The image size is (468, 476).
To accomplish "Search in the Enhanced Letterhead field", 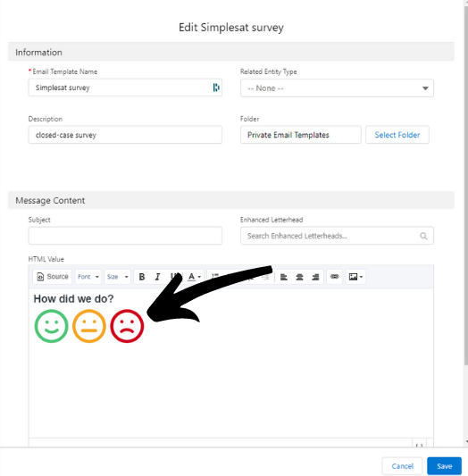I will pos(337,236).
